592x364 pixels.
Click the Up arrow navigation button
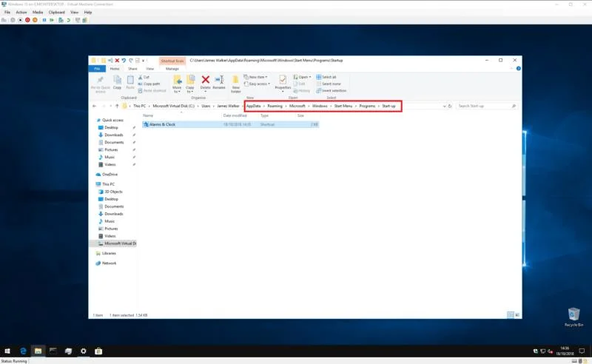(117, 106)
